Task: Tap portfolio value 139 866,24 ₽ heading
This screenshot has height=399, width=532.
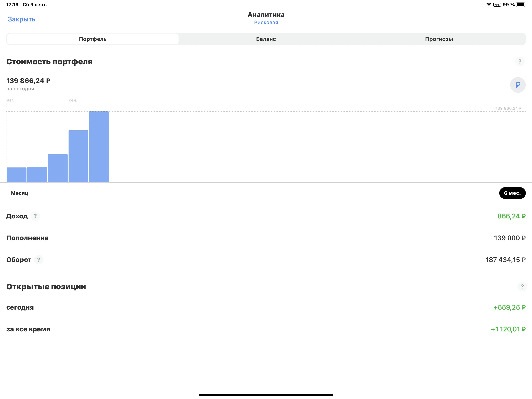Action: (28, 81)
